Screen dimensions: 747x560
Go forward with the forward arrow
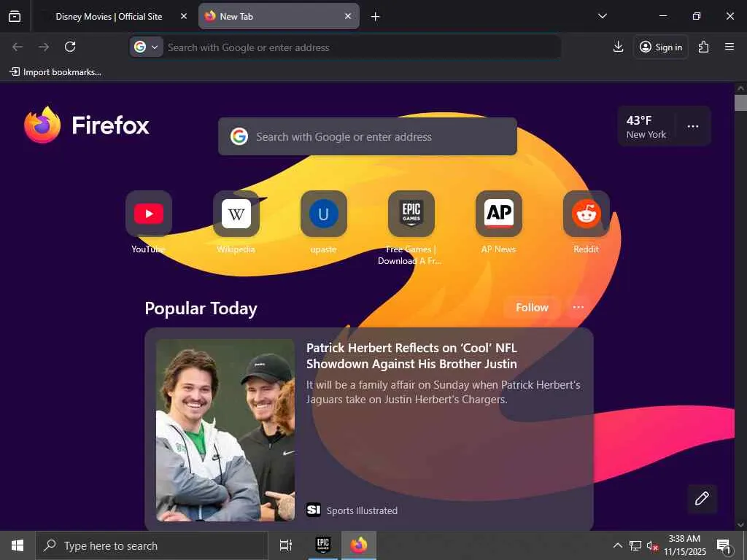[44, 47]
